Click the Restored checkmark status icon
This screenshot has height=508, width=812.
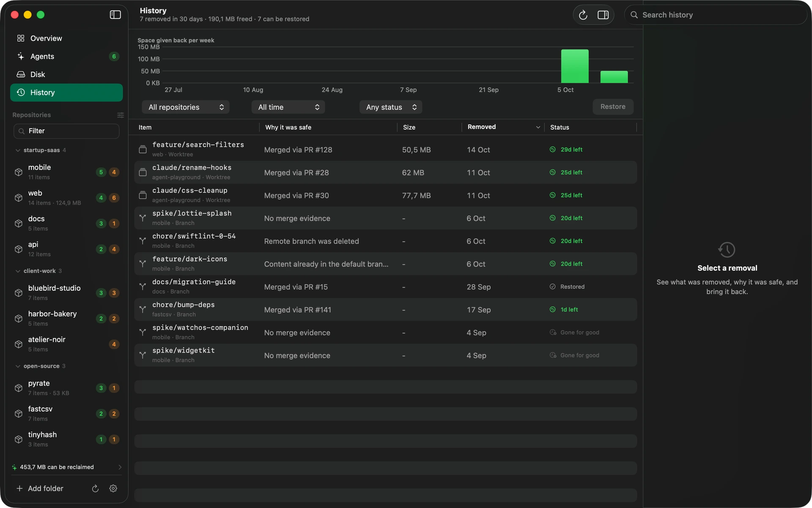552,287
